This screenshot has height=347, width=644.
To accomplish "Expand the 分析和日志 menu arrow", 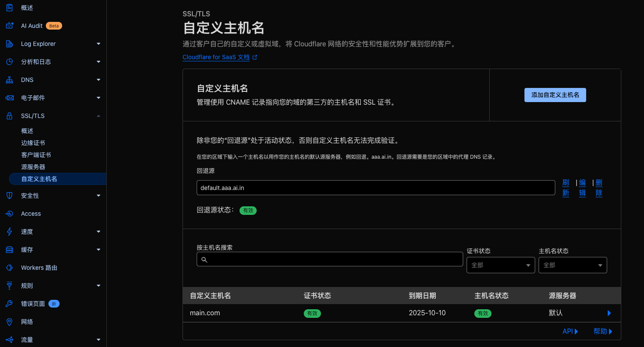I will (99, 62).
